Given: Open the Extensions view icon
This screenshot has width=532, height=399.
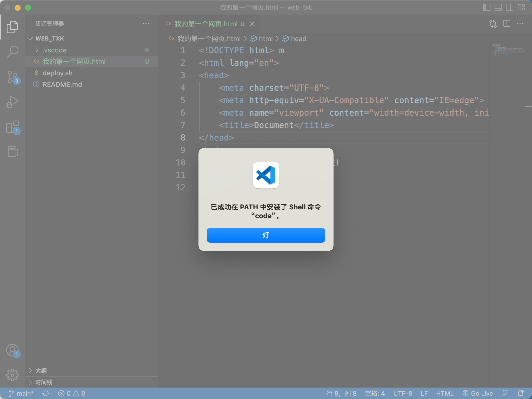Looking at the screenshot, I should (x=12, y=127).
